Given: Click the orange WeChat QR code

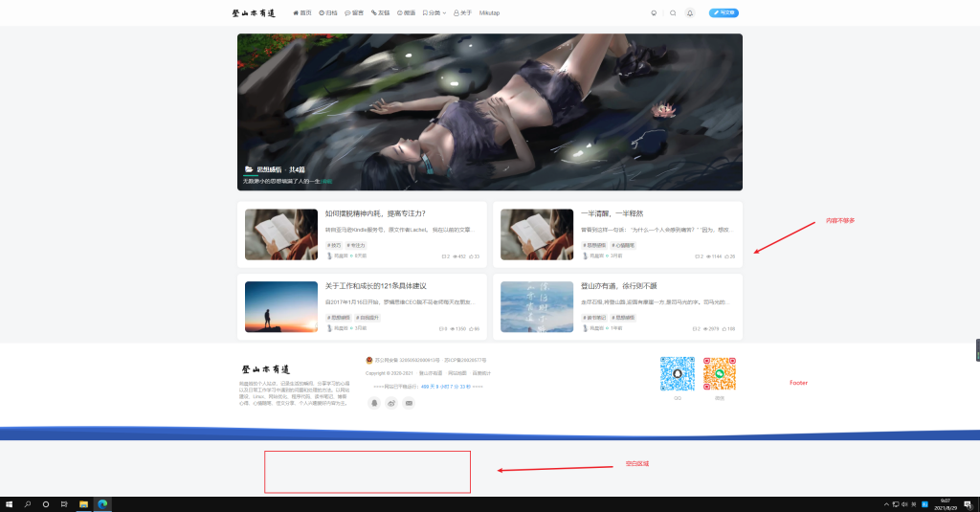Looking at the screenshot, I should (x=720, y=374).
